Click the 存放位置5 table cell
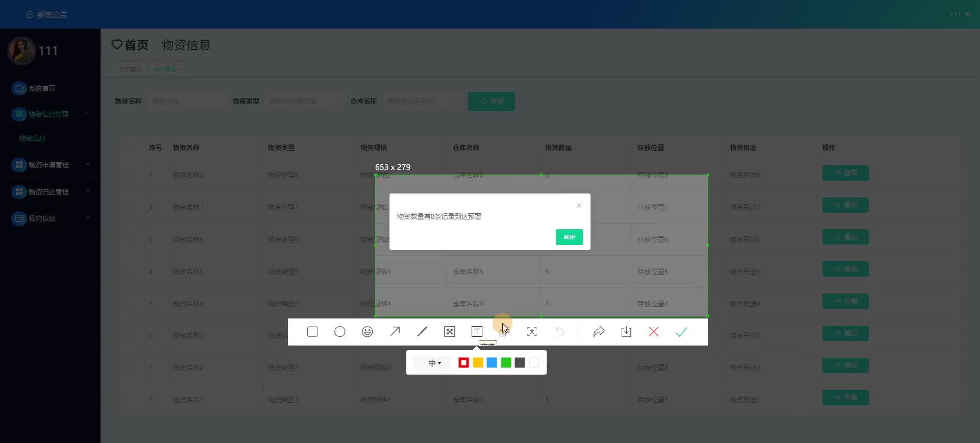This screenshot has height=443, width=980. click(x=652, y=272)
